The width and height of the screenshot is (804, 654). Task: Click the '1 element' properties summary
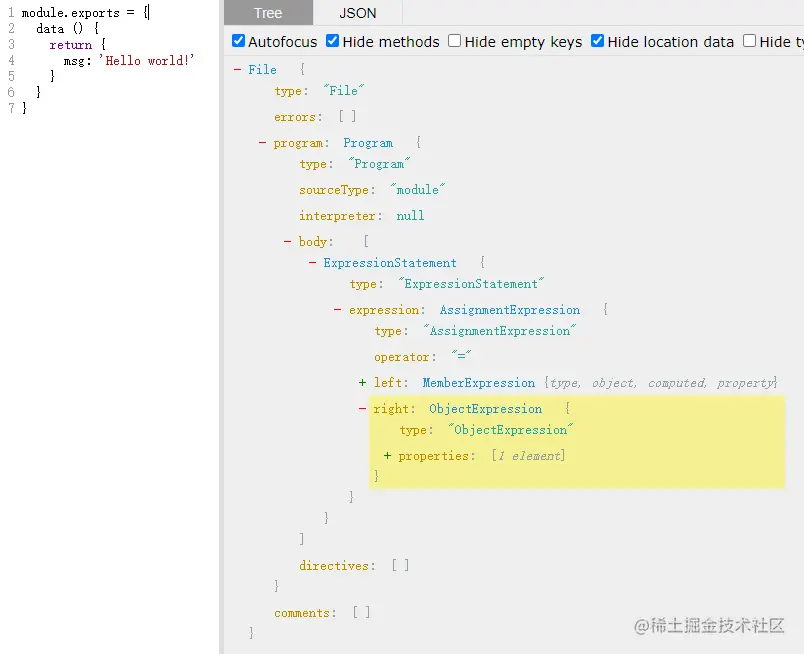[529, 455]
